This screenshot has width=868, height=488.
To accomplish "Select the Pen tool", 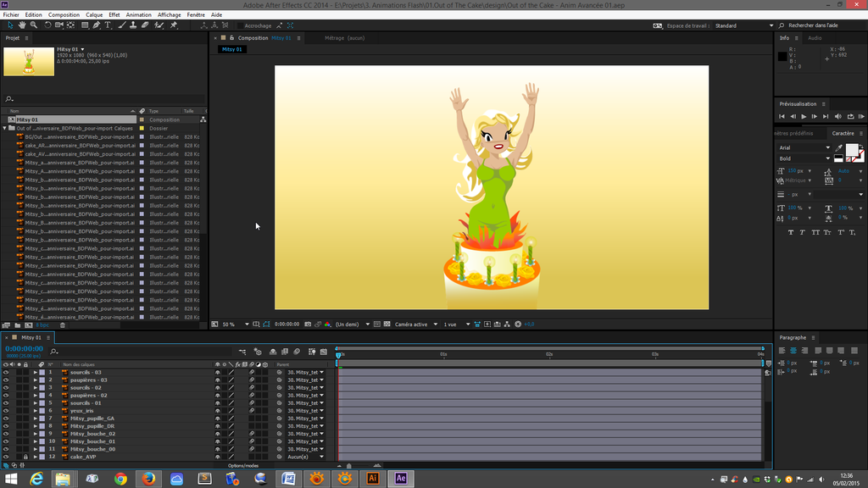I will point(97,25).
